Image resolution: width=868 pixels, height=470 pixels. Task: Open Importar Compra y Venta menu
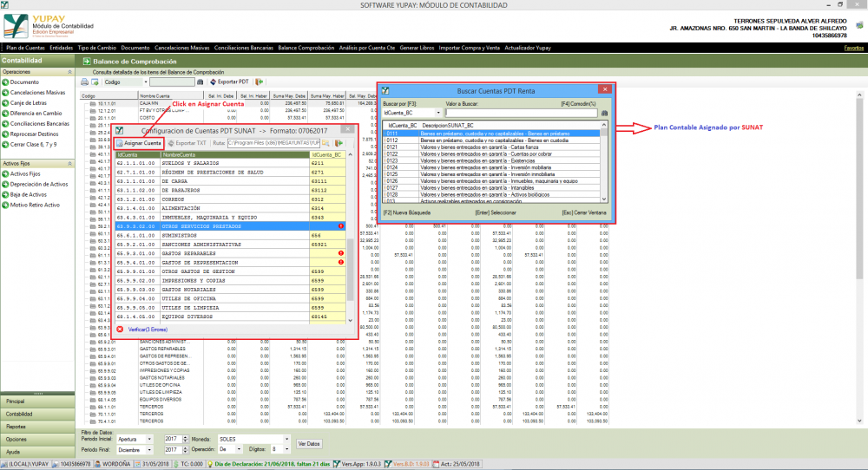pos(470,48)
